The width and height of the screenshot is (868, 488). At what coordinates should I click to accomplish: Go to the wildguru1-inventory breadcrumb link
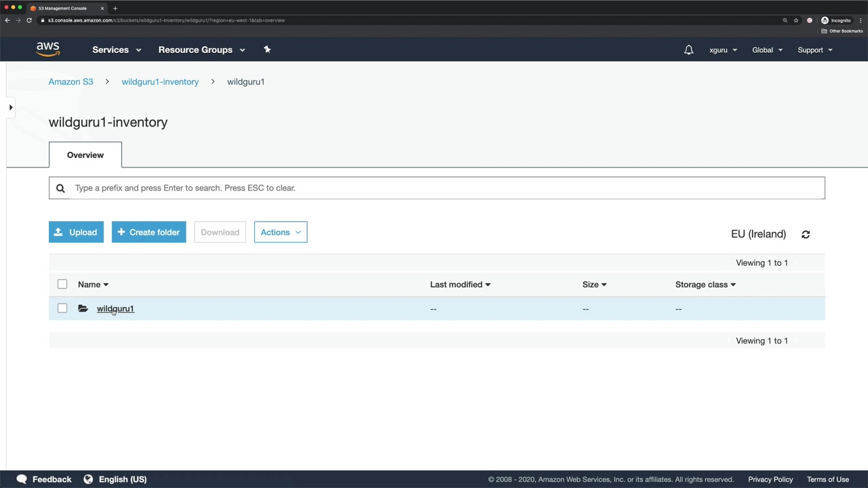click(160, 82)
